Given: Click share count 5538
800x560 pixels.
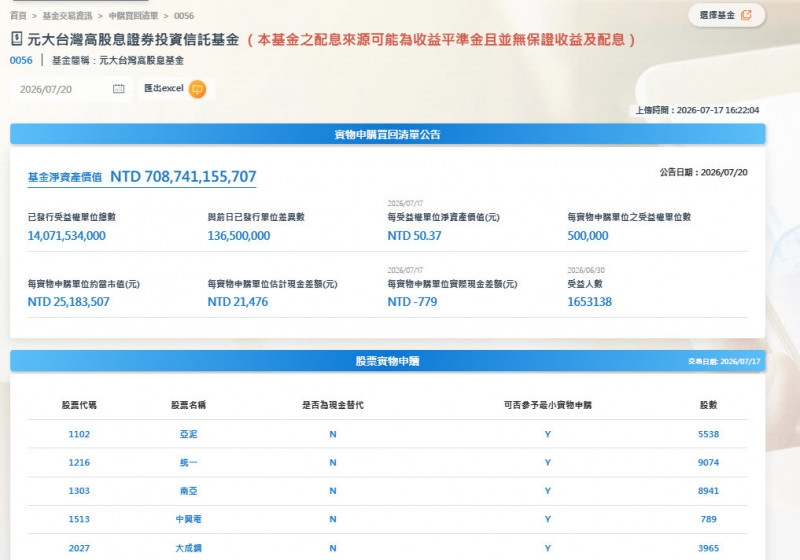Looking at the screenshot, I should [708, 434].
